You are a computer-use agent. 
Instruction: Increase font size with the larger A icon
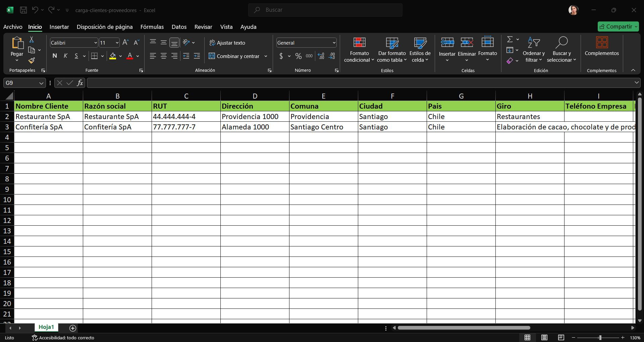(x=125, y=43)
